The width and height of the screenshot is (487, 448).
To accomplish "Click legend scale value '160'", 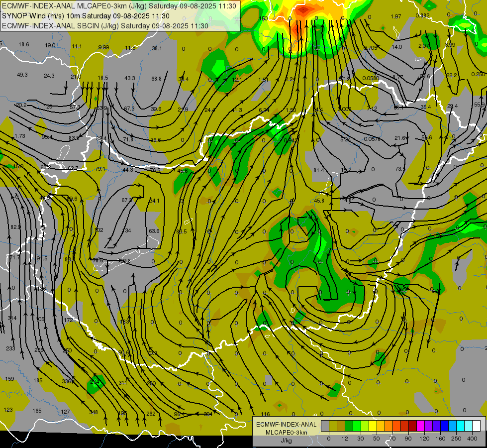I will (440, 439).
